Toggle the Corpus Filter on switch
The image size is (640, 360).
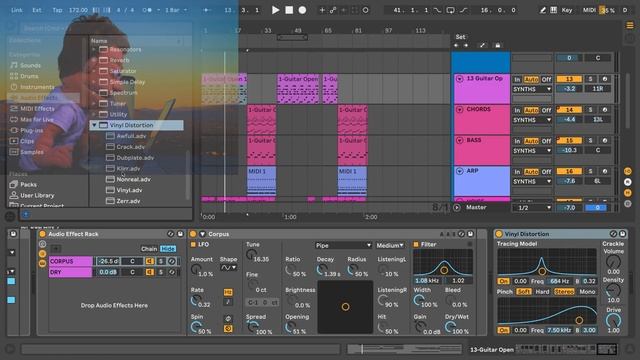416,244
